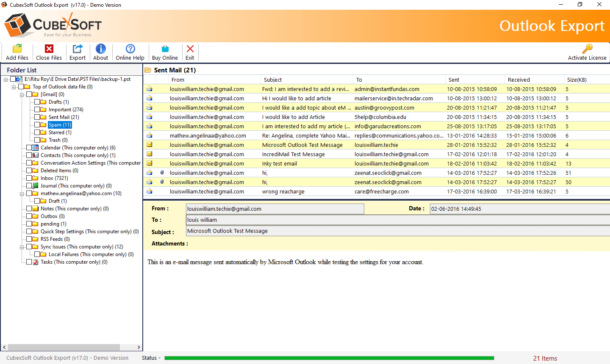This screenshot has width=610, height=364.
Task: Click the status progress bar
Action: point(329,358)
